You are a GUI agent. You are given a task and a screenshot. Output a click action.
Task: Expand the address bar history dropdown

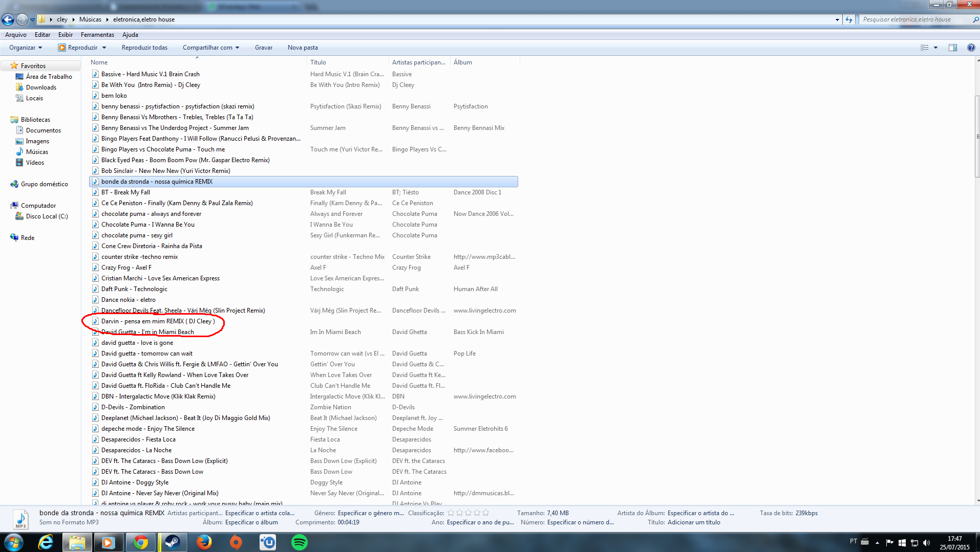pos(837,19)
